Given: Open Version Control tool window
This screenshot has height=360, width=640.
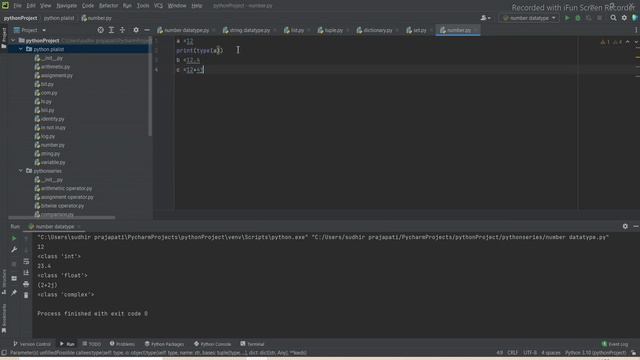Looking at the screenshot, I should (x=32, y=344).
